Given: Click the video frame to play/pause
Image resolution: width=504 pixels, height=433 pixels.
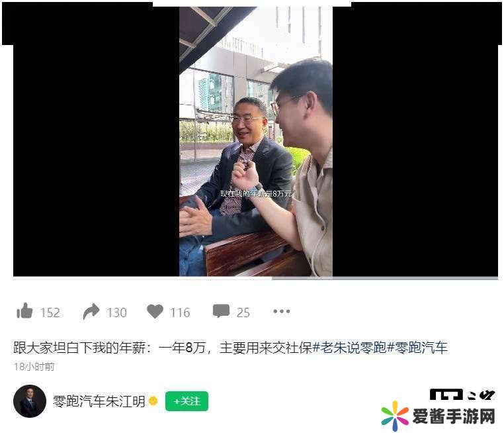Looking at the screenshot, I should 256,142.
